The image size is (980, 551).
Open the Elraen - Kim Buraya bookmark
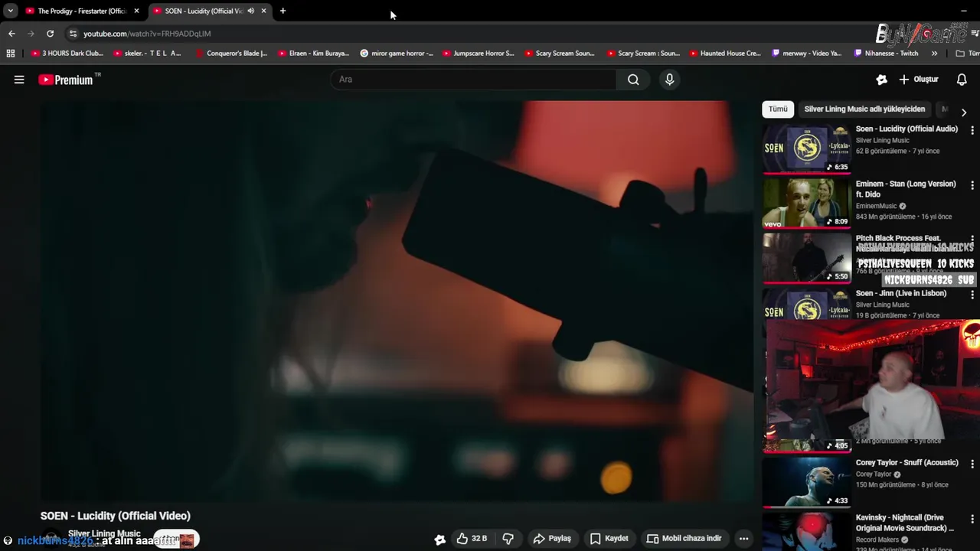[x=314, y=54]
